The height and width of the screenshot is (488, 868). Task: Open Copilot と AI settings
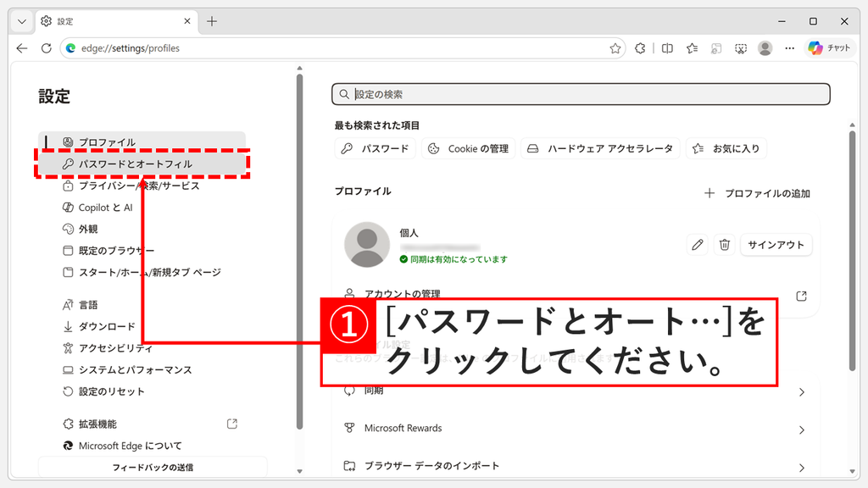point(142,208)
